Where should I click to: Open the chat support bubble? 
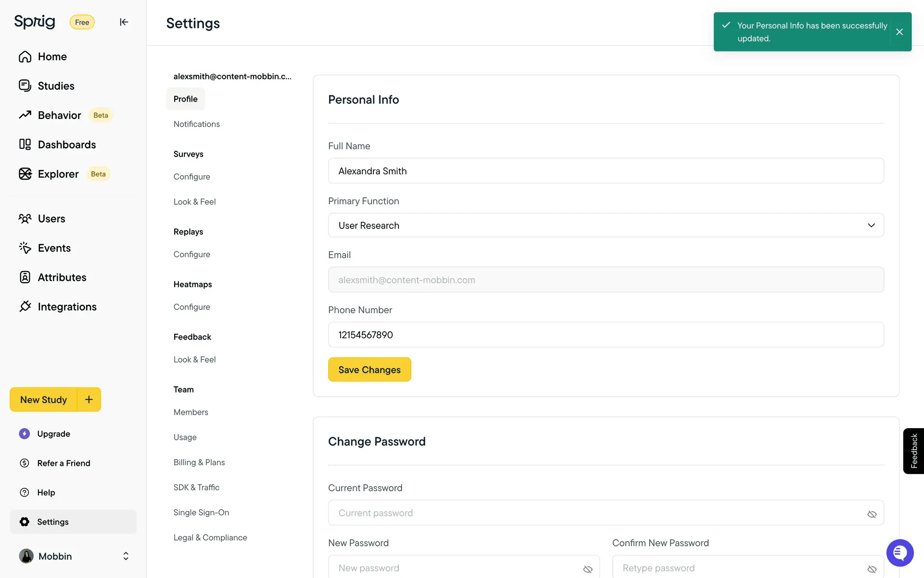pyautogui.click(x=899, y=552)
